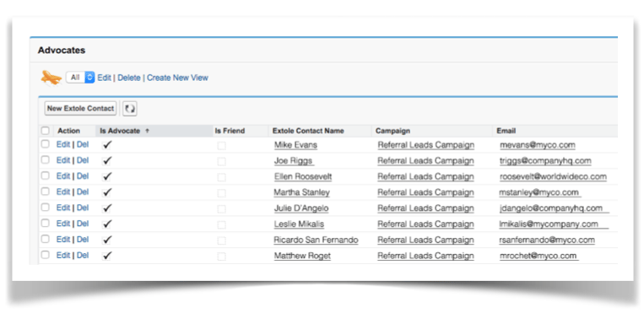Click Edit for Matthew Roget
Image resolution: width=644 pixels, height=313 pixels.
click(63, 255)
